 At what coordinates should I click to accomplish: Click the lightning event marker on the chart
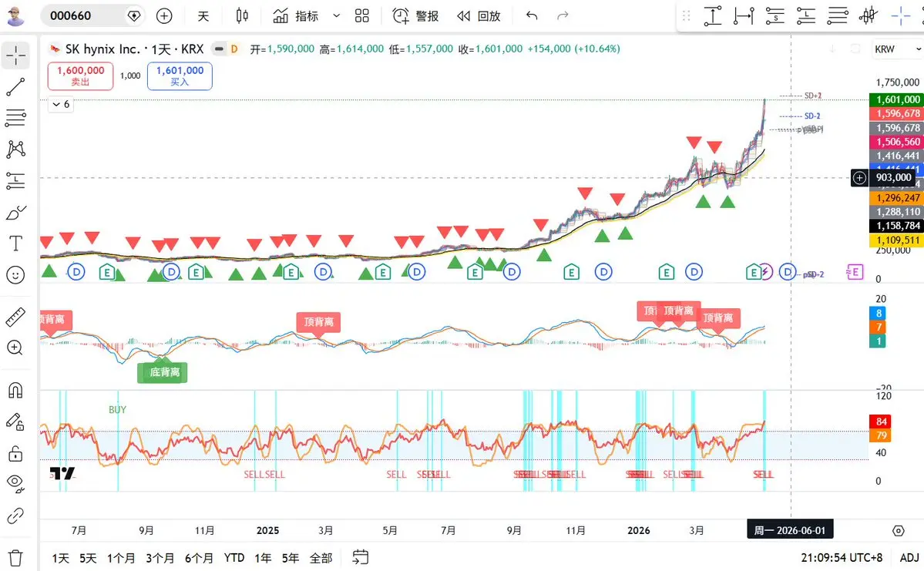765,272
